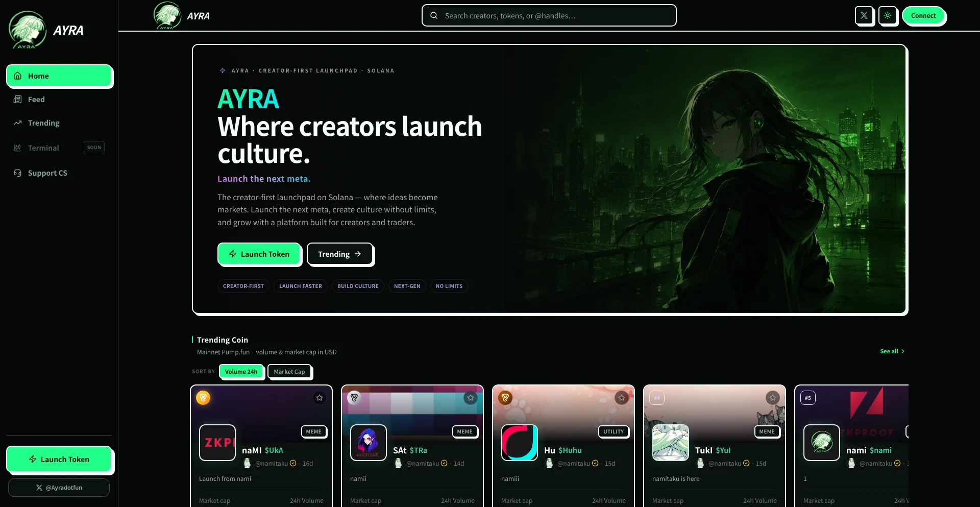Click the gold medal rank icon on naMI card
This screenshot has width=980, height=507.
[203, 398]
